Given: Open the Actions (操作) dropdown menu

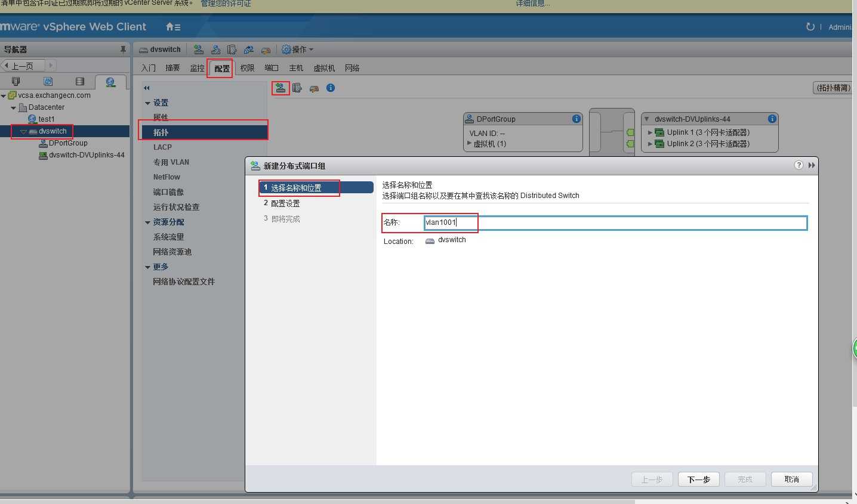Looking at the screenshot, I should pyautogui.click(x=298, y=50).
